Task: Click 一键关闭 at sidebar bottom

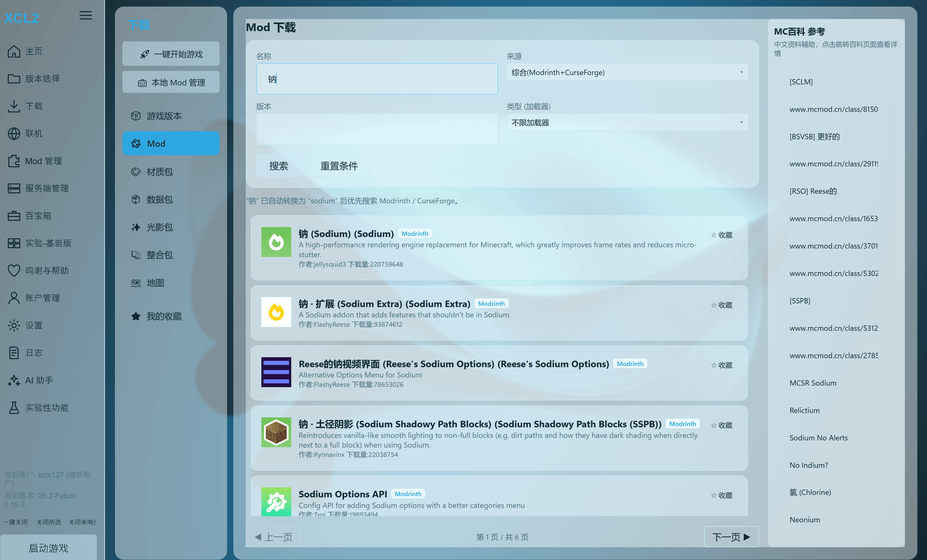Action: pos(15,522)
